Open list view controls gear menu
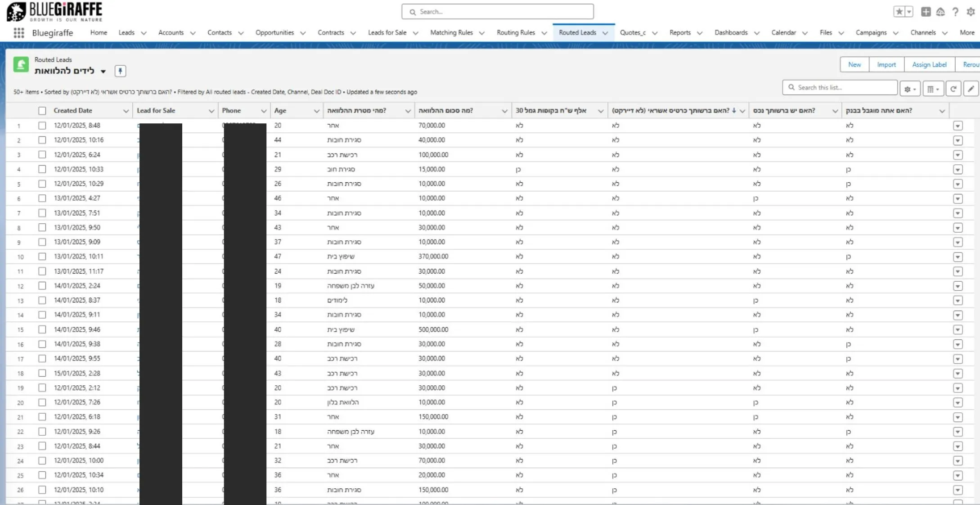 909,89
